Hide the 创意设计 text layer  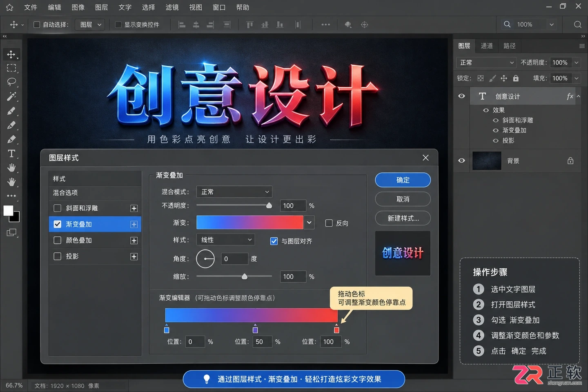pos(461,96)
